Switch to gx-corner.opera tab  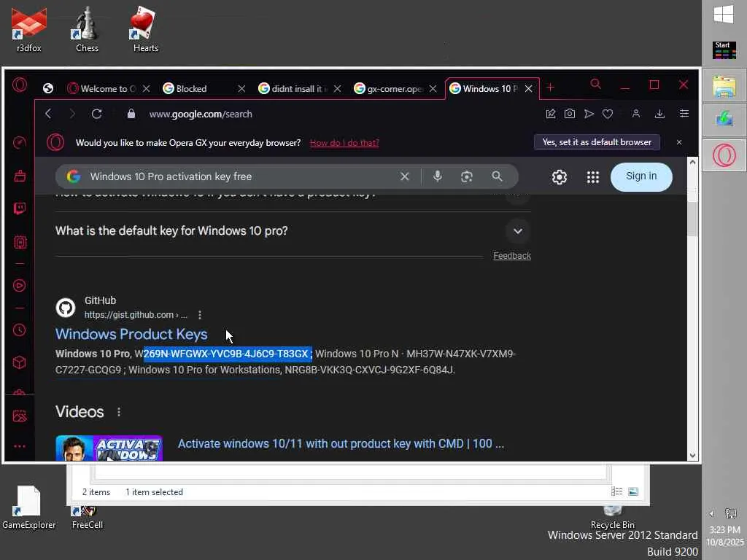(x=395, y=88)
